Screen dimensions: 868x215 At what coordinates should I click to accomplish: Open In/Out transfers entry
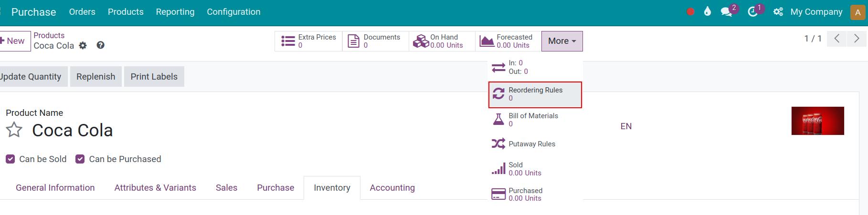[535, 67]
